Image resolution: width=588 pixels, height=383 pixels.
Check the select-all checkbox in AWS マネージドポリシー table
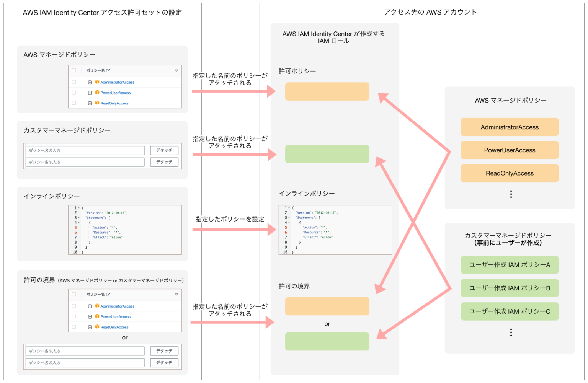click(x=74, y=70)
